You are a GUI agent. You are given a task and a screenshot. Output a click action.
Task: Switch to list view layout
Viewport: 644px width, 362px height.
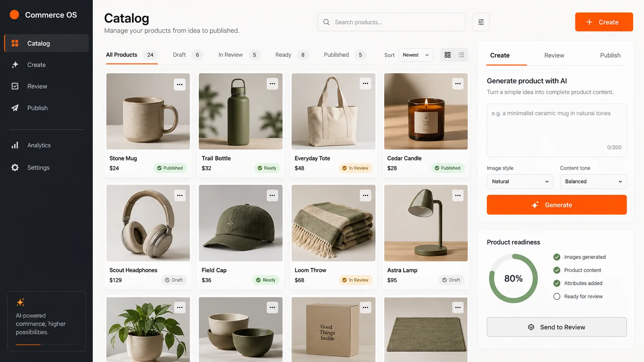[461, 55]
